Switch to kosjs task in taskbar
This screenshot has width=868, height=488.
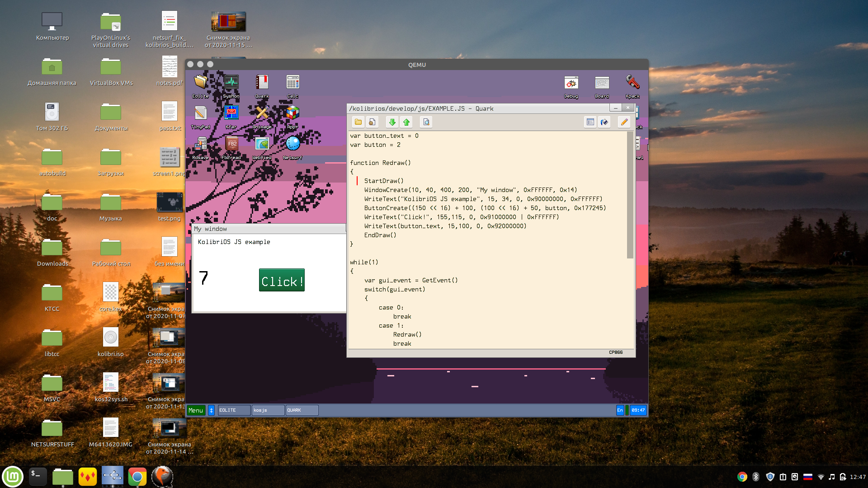[x=268, y=410]
